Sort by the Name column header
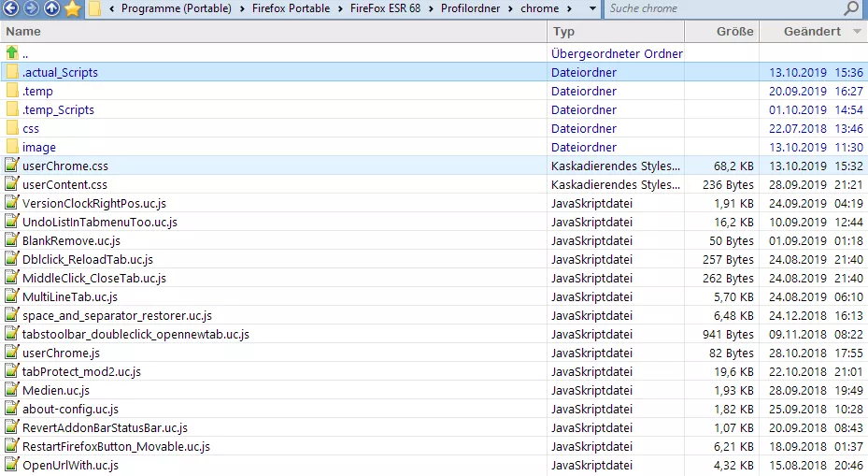 click(23, 31)
